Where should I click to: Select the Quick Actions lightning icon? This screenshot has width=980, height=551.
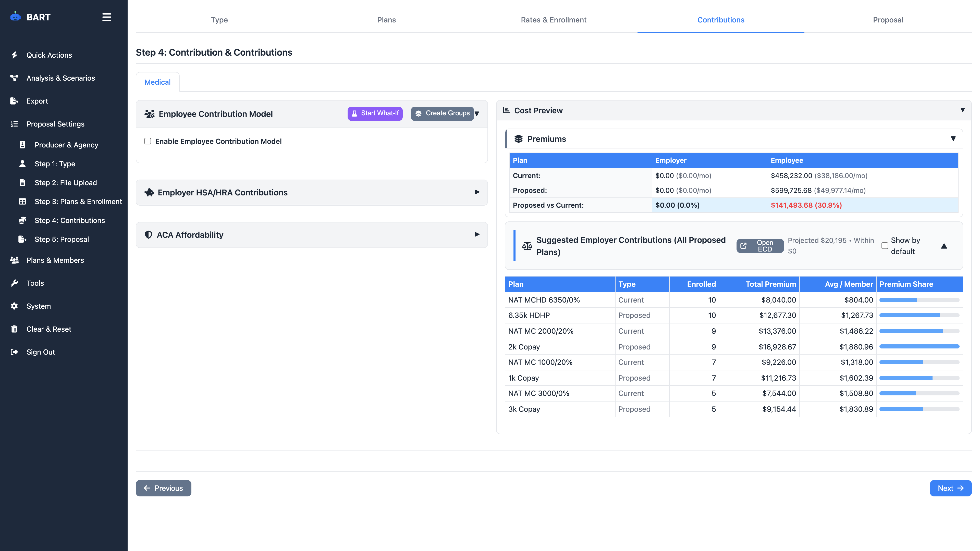pyautogui.click(x=14, y=55)
